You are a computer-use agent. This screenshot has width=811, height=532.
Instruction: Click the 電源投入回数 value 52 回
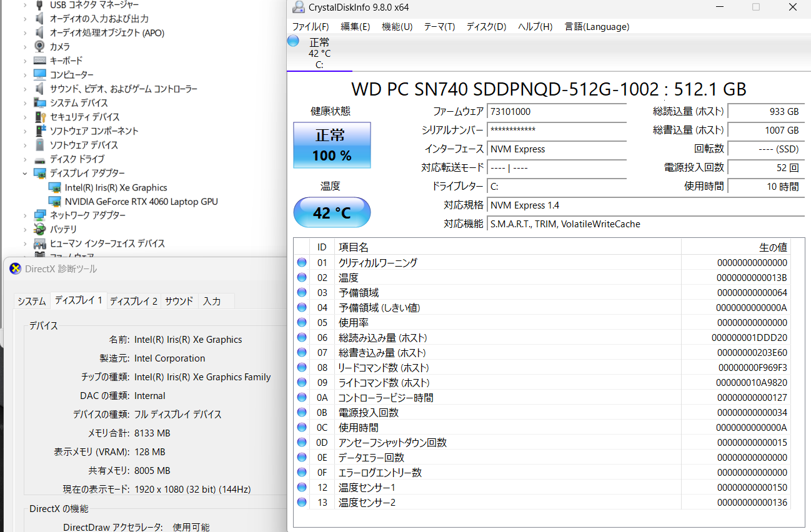[x=766, y=168]
